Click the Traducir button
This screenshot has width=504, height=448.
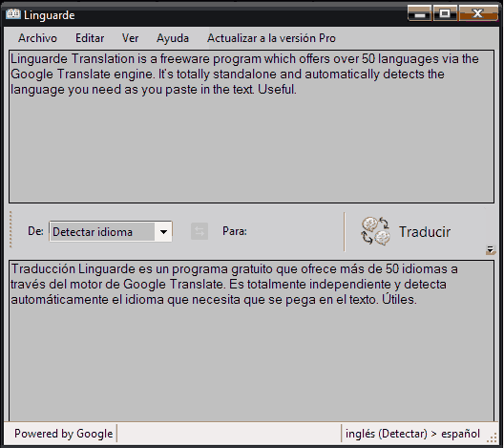click(406, 231)
